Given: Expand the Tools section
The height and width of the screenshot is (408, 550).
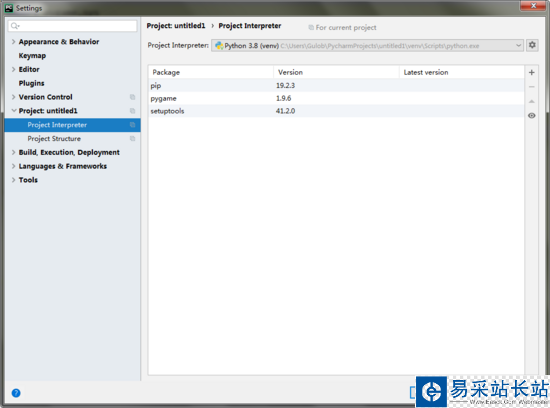Looking at the screenshot, I should (13, 180).
